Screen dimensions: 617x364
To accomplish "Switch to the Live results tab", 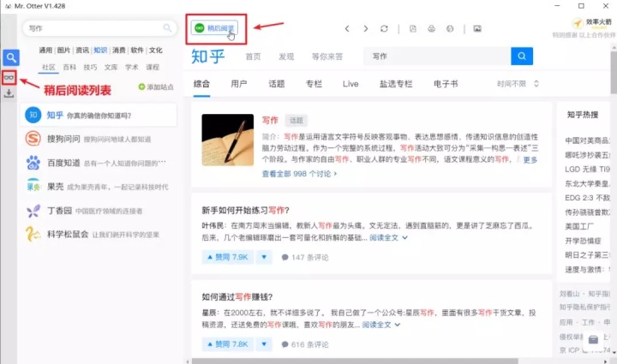I will tap(350, 84).
